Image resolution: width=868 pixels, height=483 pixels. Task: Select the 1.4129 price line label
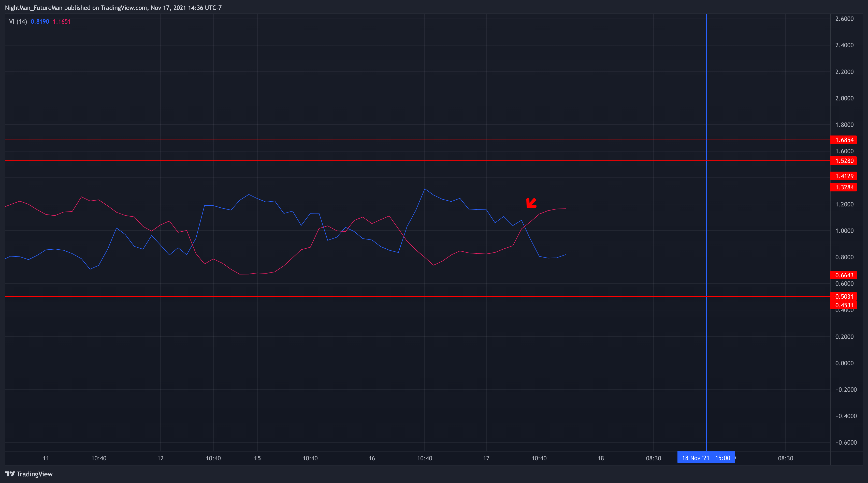click(x=844, y=176)
